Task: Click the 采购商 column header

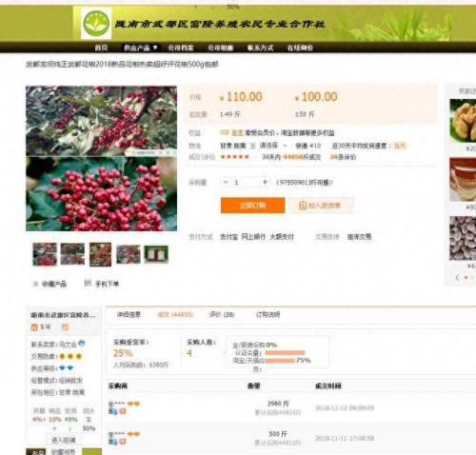Action: tap(118, 386)
